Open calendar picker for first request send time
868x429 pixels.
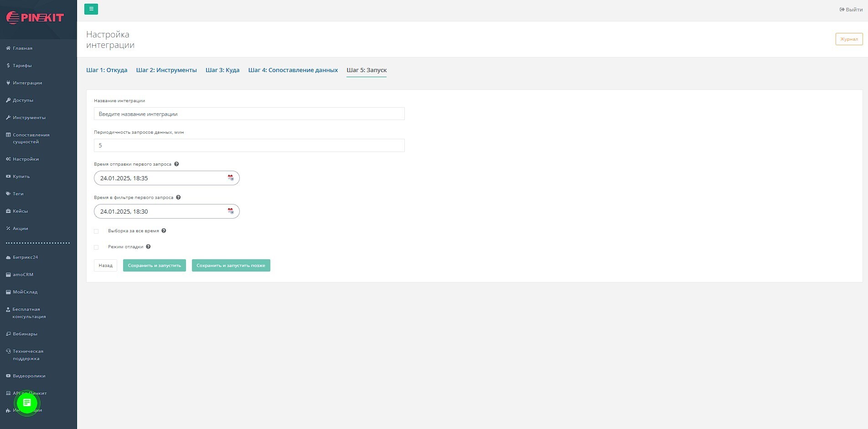pyautogui.click(x=231, y=178)
